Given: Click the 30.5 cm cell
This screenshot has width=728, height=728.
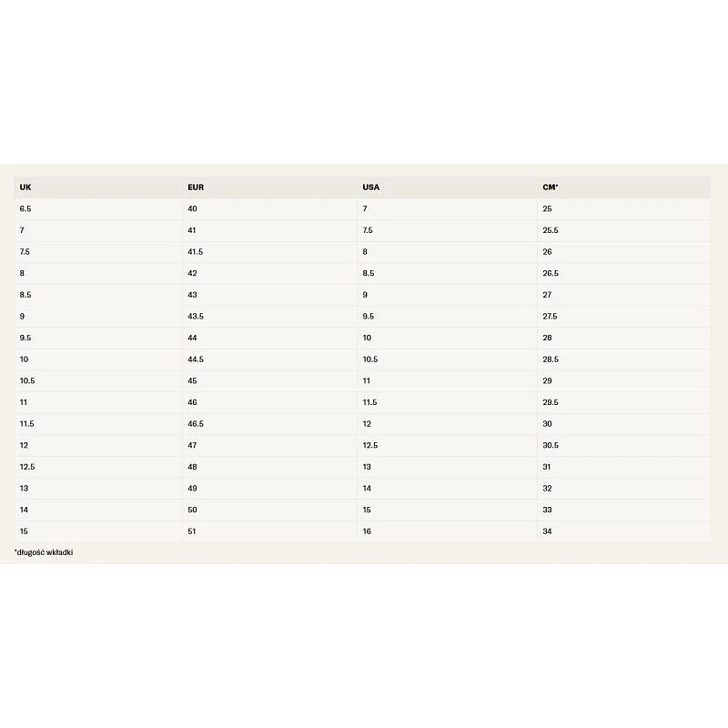Looking at the screenshot, I should 550,446.
